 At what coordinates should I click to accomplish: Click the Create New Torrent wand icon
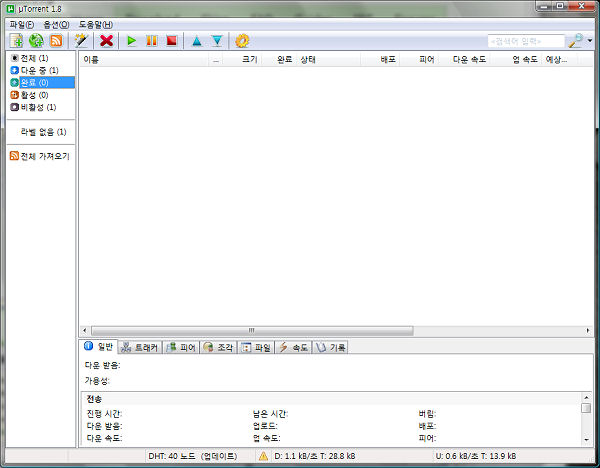click(x=81, y=41)
